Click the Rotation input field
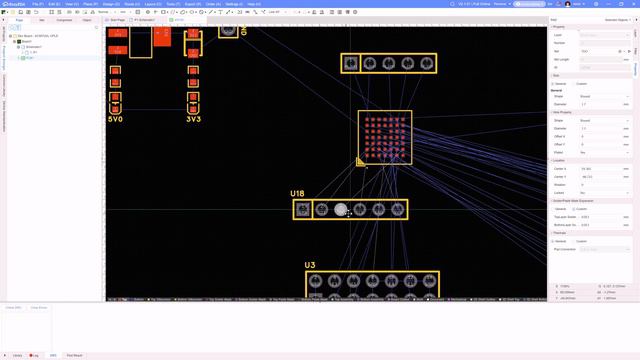The height and width of the screenshot is (360, 640). (605, 184)
